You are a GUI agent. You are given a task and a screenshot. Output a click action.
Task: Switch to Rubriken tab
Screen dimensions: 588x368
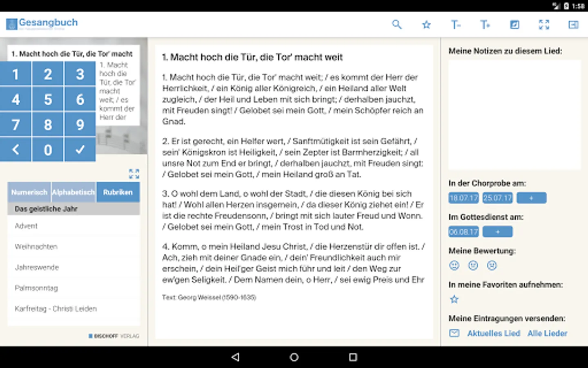point(118,192)
